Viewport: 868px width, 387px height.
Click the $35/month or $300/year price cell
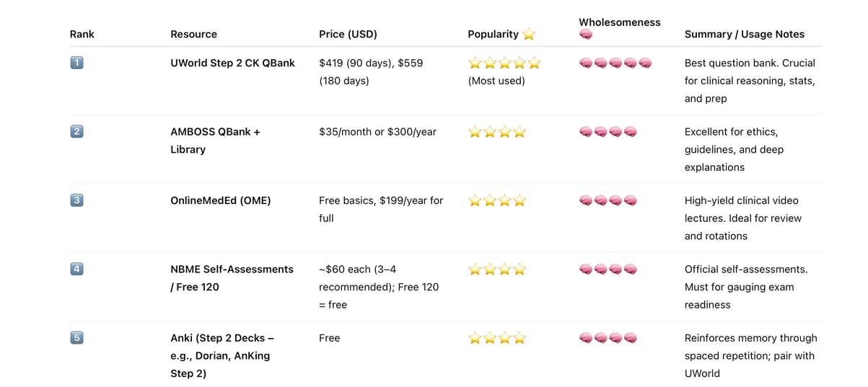[x=377, y=132]
